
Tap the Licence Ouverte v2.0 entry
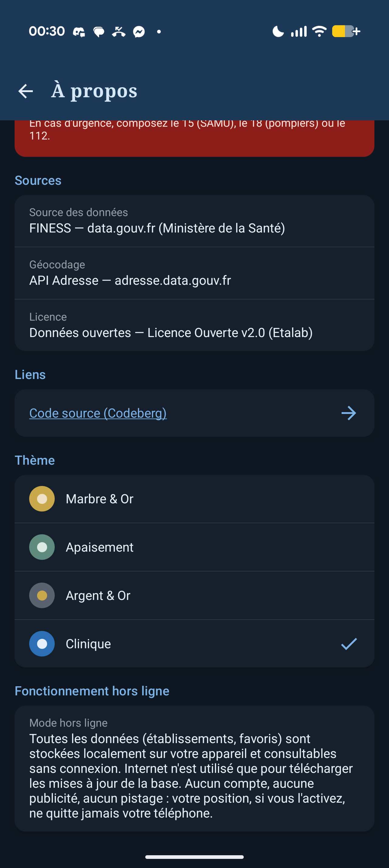[x=194, y=325]
